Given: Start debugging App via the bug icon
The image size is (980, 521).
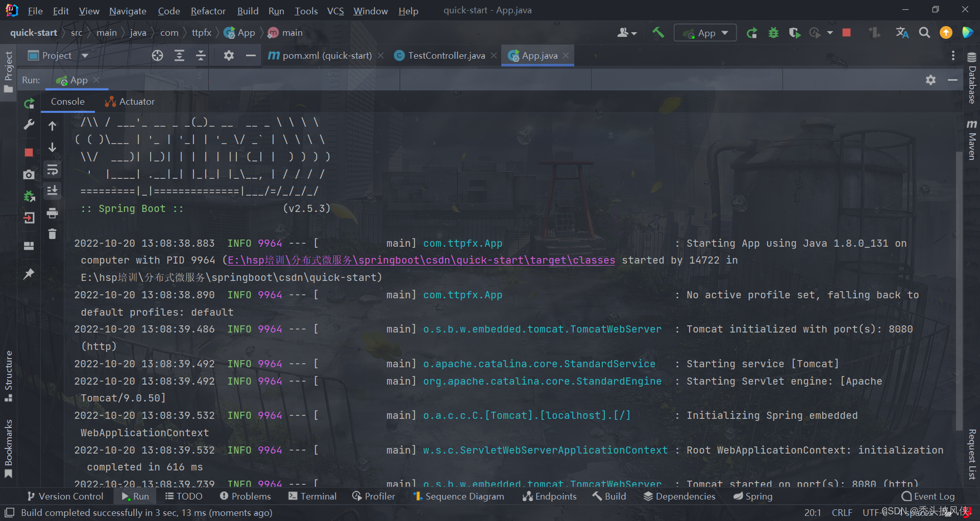Looking at the screenshot, I should (773, 33).
